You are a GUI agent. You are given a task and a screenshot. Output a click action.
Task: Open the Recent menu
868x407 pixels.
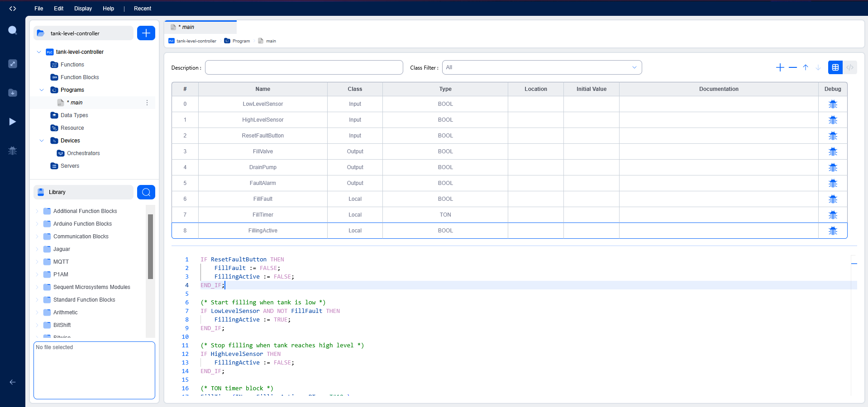[x=143, y=9]
